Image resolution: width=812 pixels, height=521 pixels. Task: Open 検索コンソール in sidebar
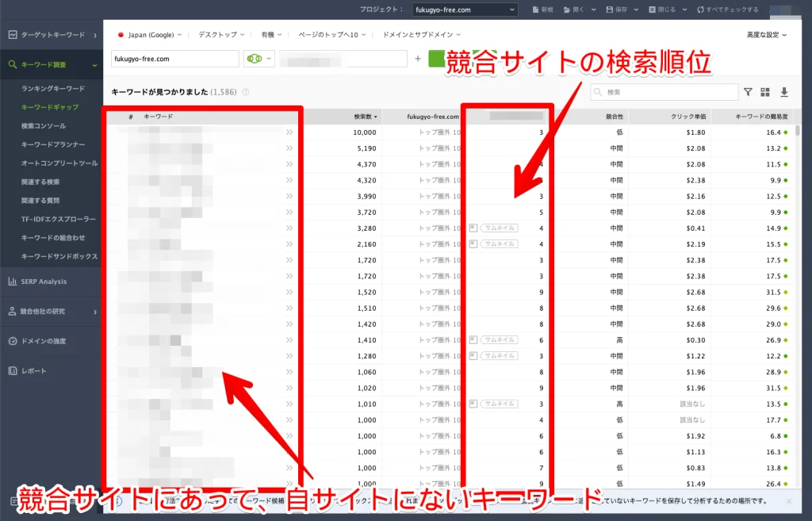click(44, 126)
